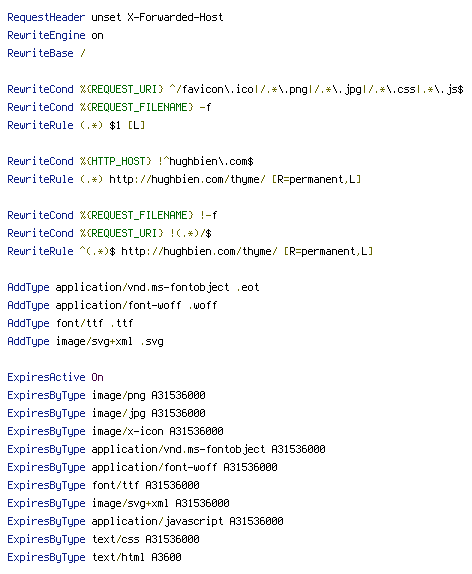The image size is (472, 574).
Task: Click the %{REQUEST_URI} favicon condition variable
Action: [x=122, y=89]
